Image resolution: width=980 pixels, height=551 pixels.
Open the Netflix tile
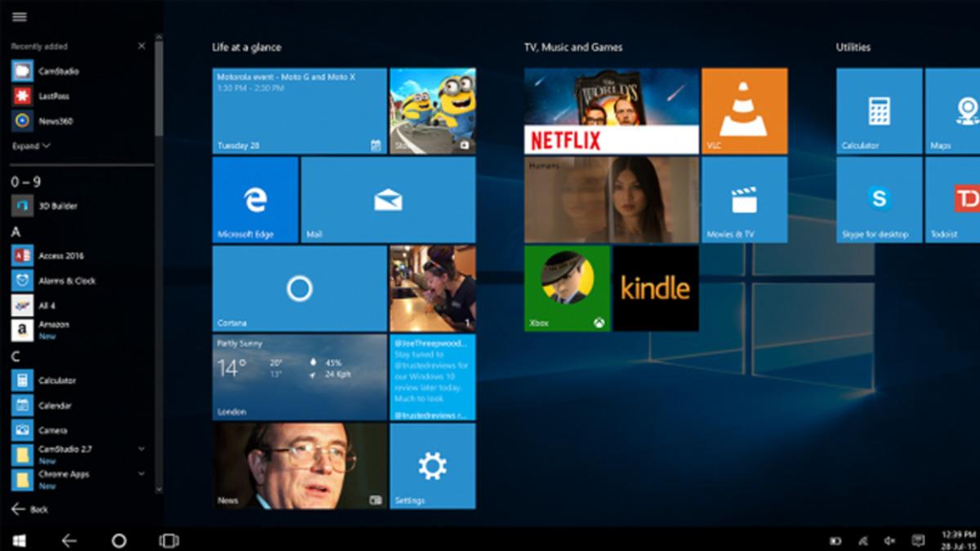pyautogui.click(x=611, y=111)
